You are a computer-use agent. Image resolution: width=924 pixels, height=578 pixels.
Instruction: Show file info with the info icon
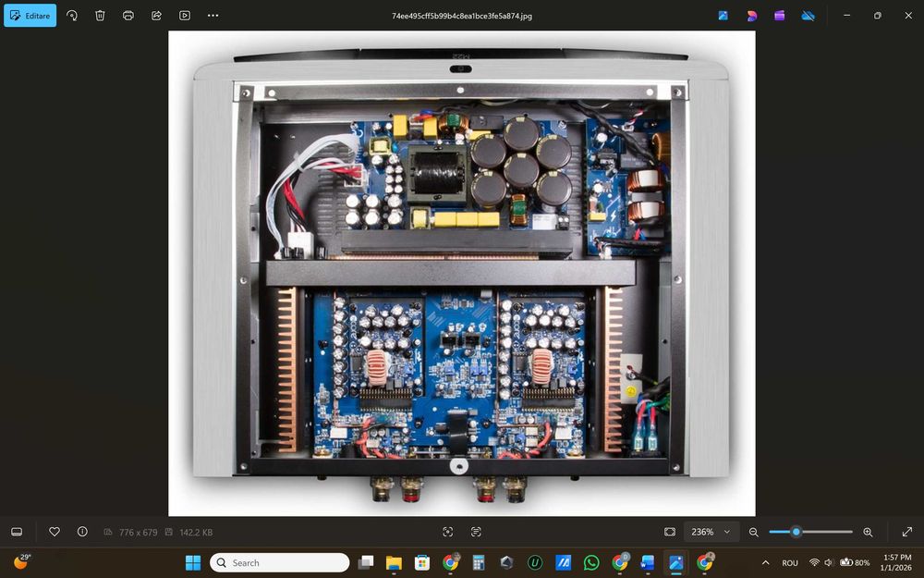click(x=82, y=532)
